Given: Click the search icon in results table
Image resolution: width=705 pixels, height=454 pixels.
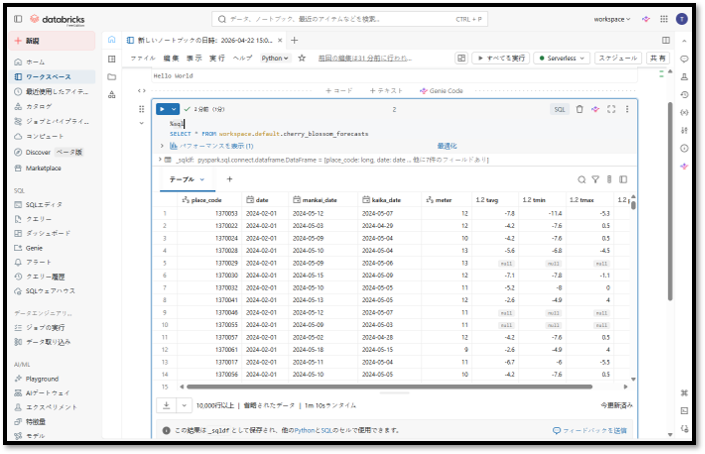Looking at the screenshot, I should [582, 179].
